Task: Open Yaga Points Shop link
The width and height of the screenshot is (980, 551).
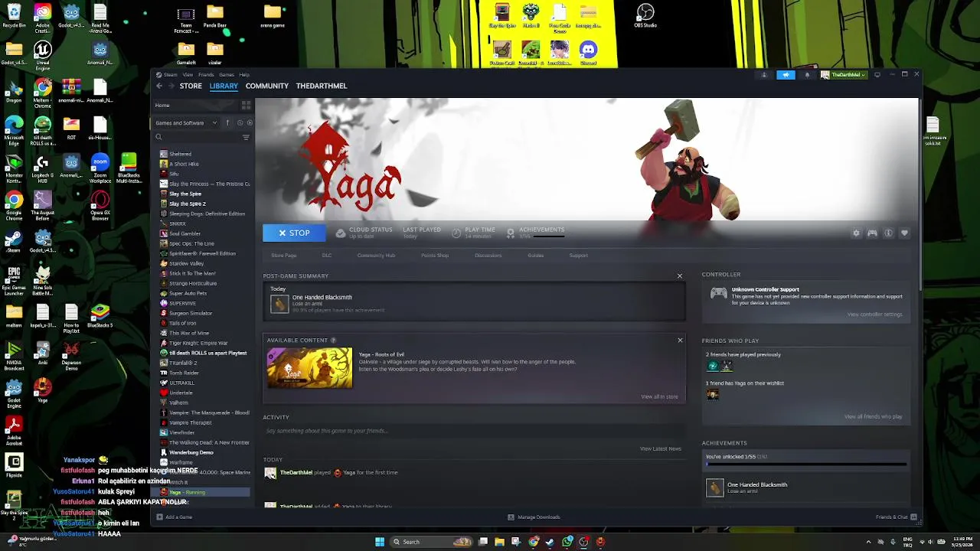Action: click(x=435, y=255)
